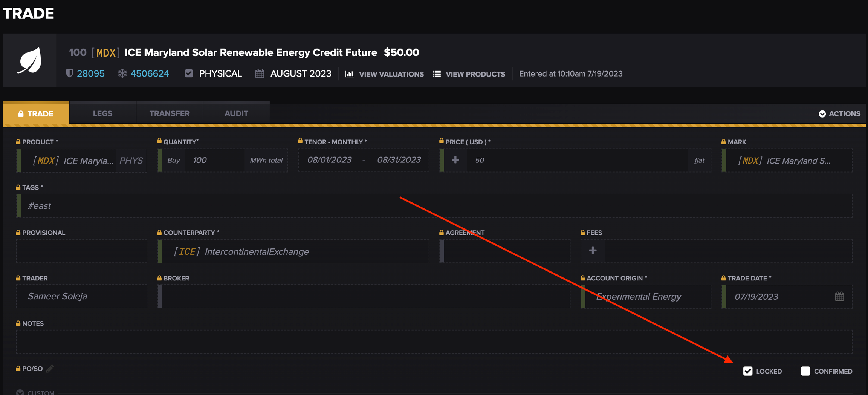
Task: Click the pencil icon next to PO/SO
Action: 50,368
